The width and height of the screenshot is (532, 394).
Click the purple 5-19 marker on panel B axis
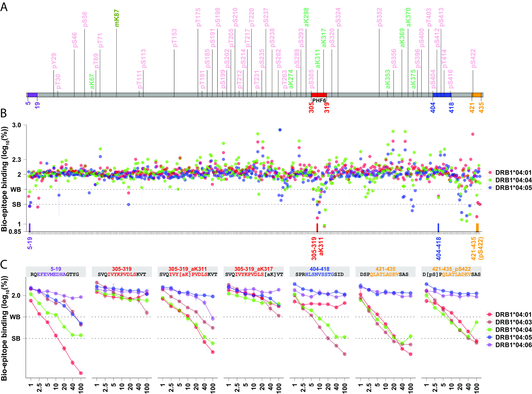(30, 228)
